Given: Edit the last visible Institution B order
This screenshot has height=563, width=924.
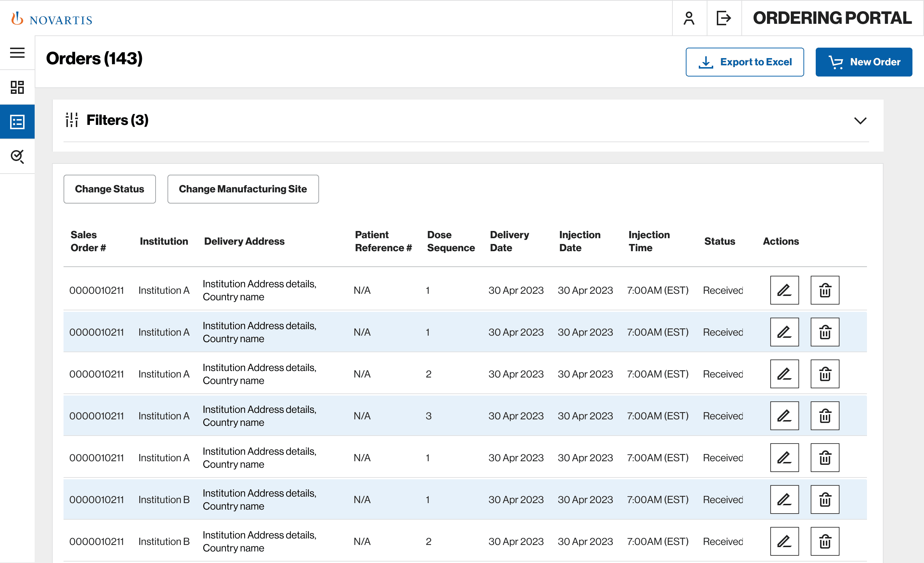Looking at the screenshot, I should pyautogui.click(x=784, y=541).
